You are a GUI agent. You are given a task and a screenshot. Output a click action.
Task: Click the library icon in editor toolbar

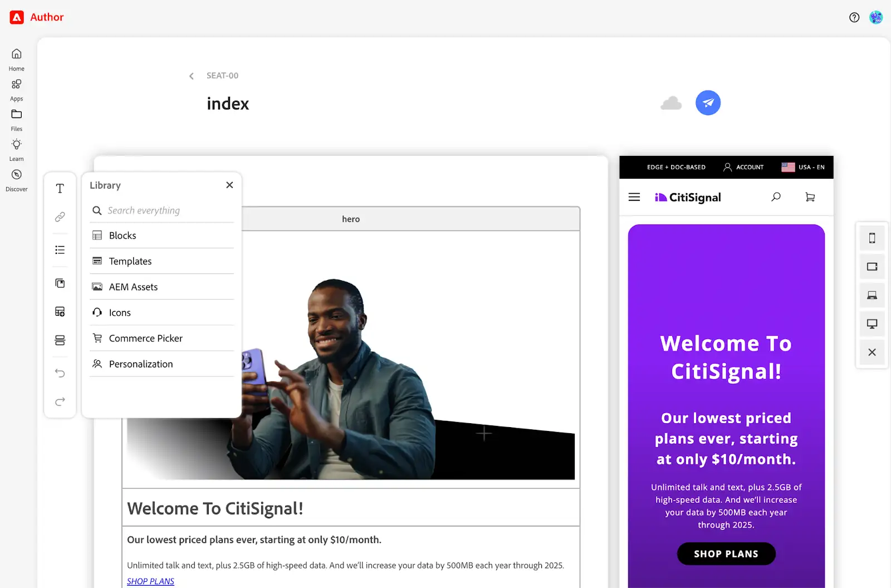60,283
